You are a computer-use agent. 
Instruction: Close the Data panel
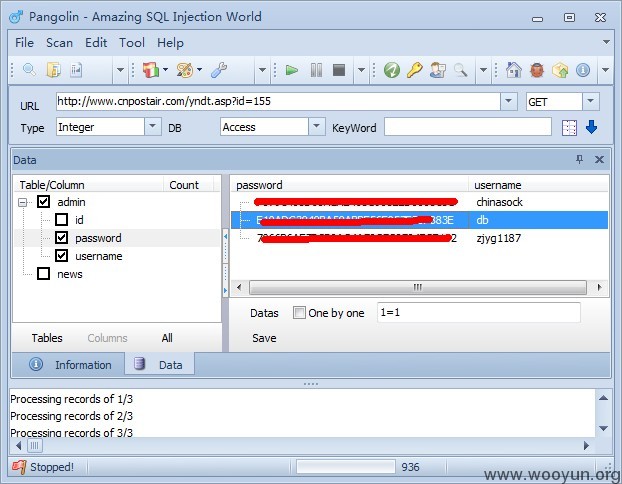(599, 159)
